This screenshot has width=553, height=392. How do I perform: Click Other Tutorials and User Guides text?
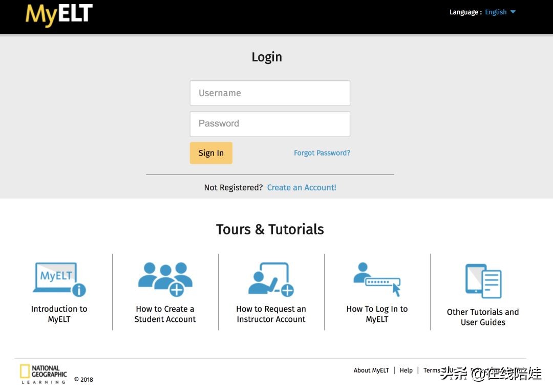(x=483, y=317)
